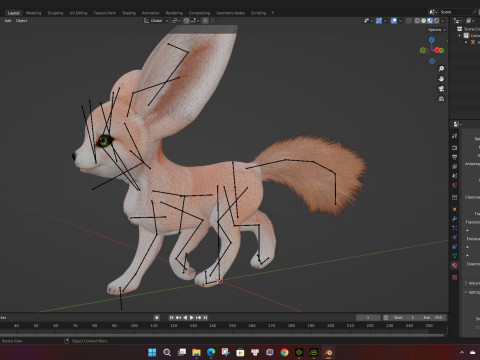Open the Physics properties tab
This screenshot has height=360, width=480.
coord(455,237)
